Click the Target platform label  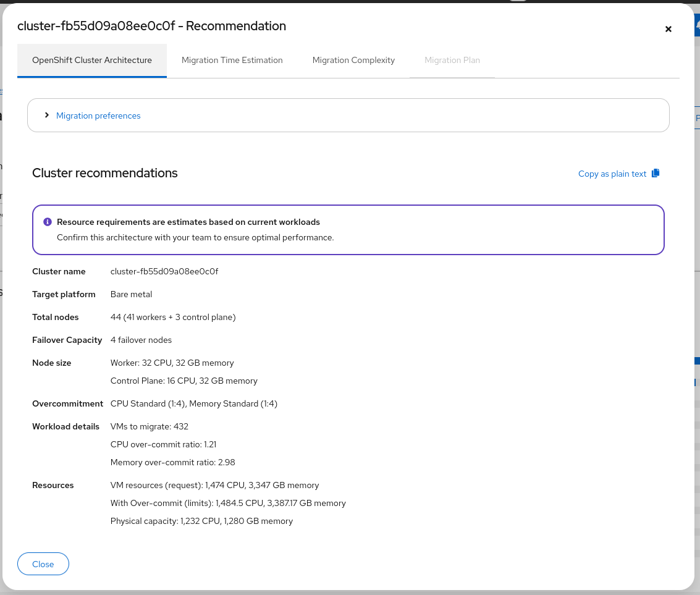tap(64, 294)
